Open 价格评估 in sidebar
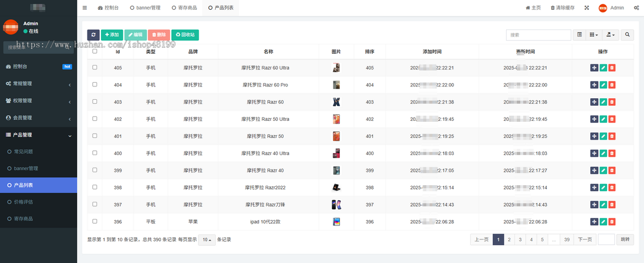The image size is (644, 263). (x=39, y=202)
